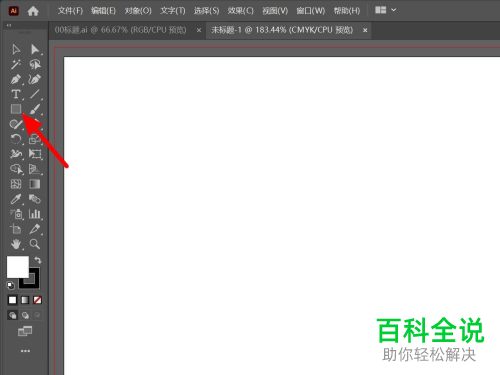Activate the Blend tool
Screen dimensions: 500x375
[35, 199]
